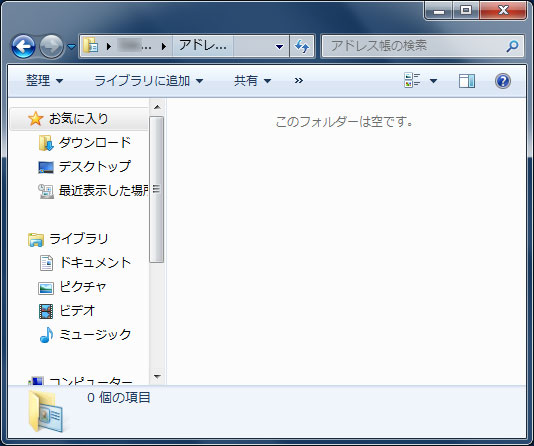Open 最近表示した場所 in favorites
The width and height of the screenshot is (534, 446).
coord(104,191)
